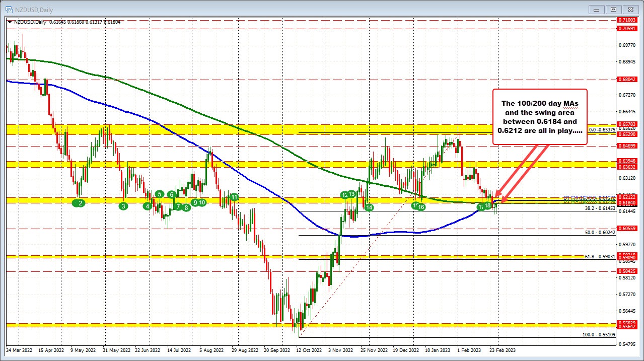The width and height of the screenshot is (644, 361).
Task: Click the red 0.55642 price label
Action: coord(627,327)
